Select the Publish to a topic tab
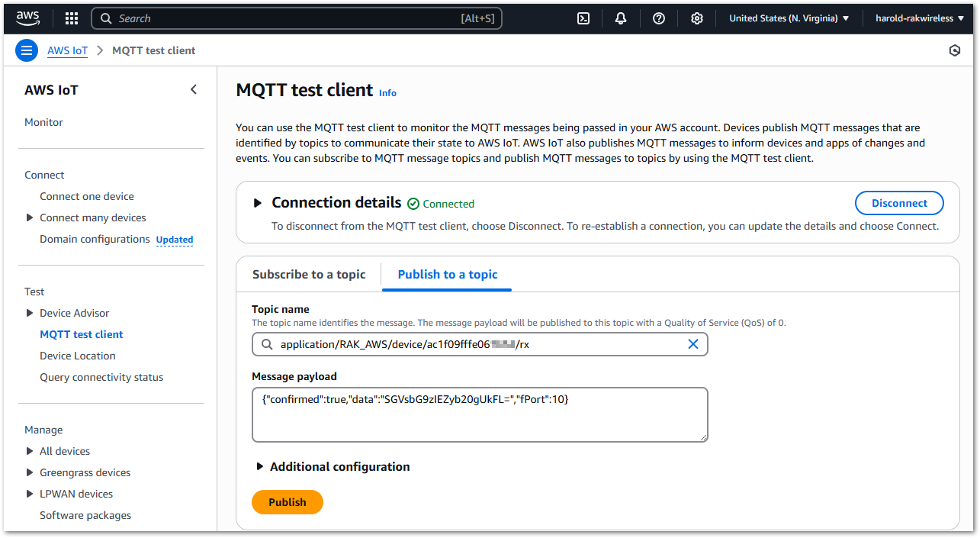Viewport: 980px width, 538px height. point(446,274)
